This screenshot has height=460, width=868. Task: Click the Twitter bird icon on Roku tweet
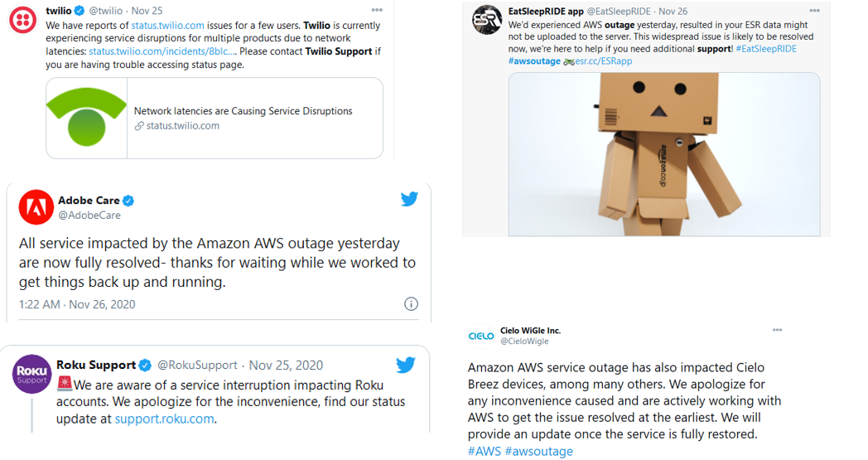405,365
